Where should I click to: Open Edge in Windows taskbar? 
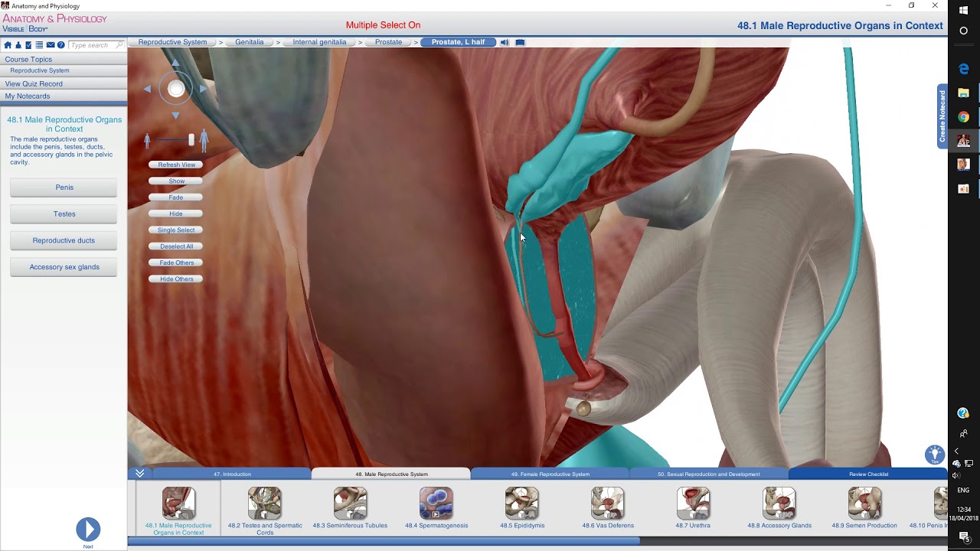pyautogui.click(x=963, y=69)
